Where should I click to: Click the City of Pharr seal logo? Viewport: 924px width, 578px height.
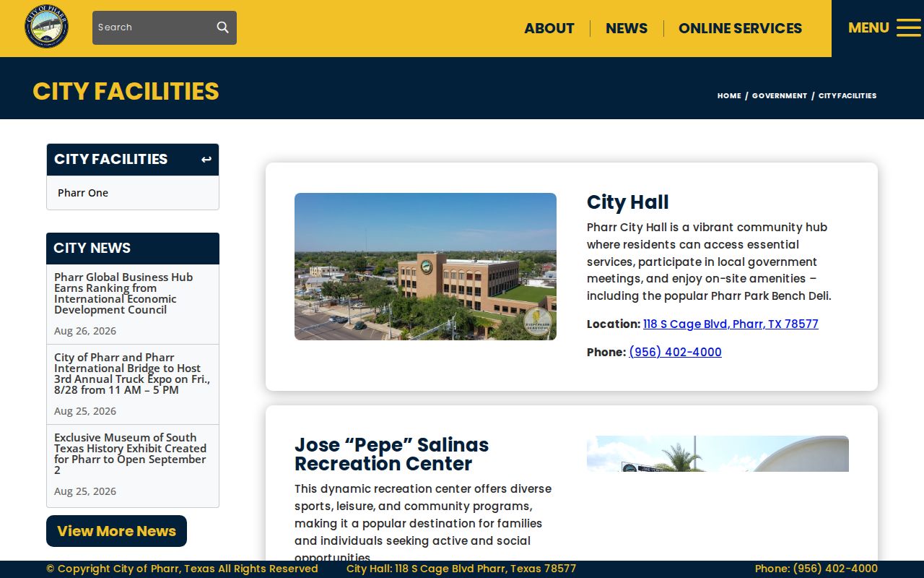coord(47,27)
